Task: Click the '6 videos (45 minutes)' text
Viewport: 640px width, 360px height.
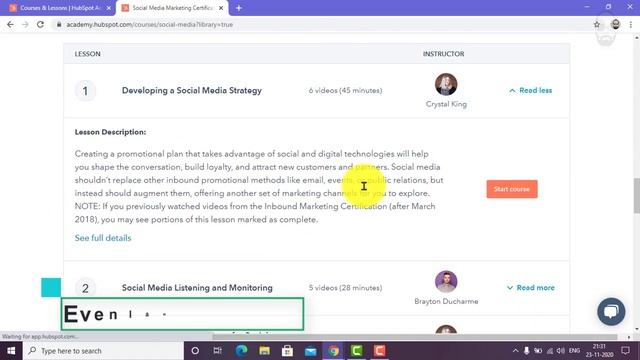Action: (345, 90)
